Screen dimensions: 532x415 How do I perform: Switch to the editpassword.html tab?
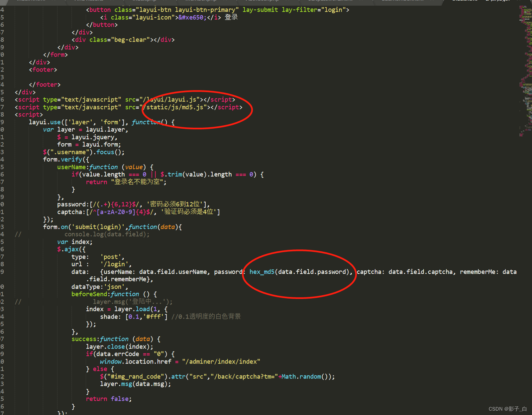(330, 1)
